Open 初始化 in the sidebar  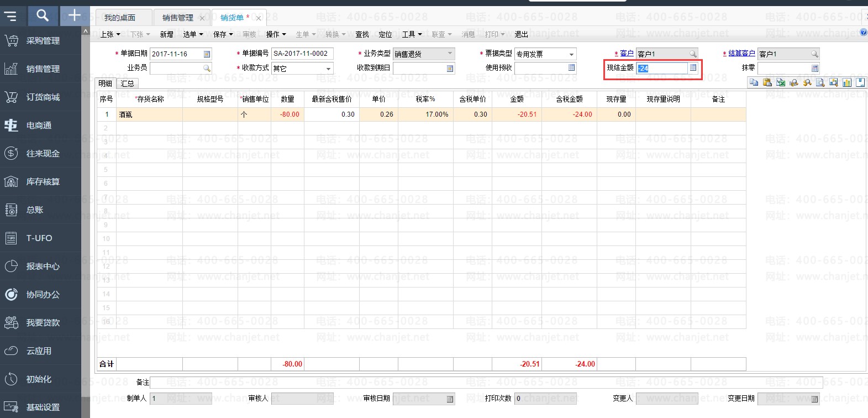click(x=41, y=379)
